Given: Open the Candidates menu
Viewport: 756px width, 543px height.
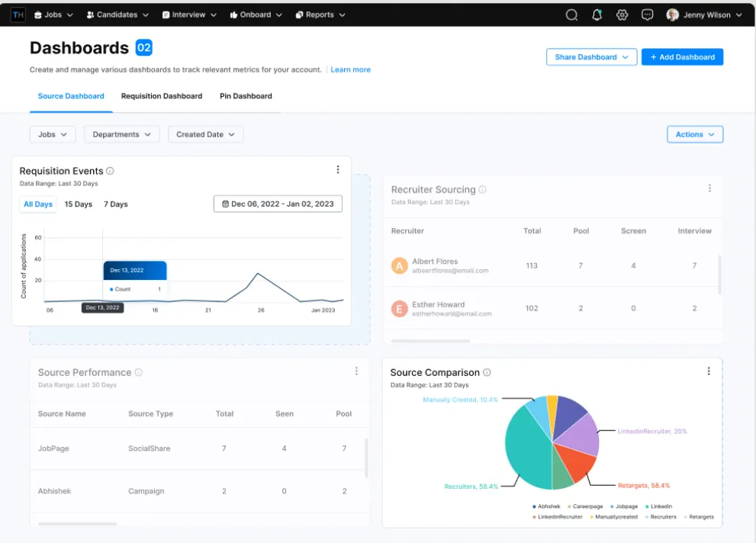Looking at the screenshot, I should [117, 15].
